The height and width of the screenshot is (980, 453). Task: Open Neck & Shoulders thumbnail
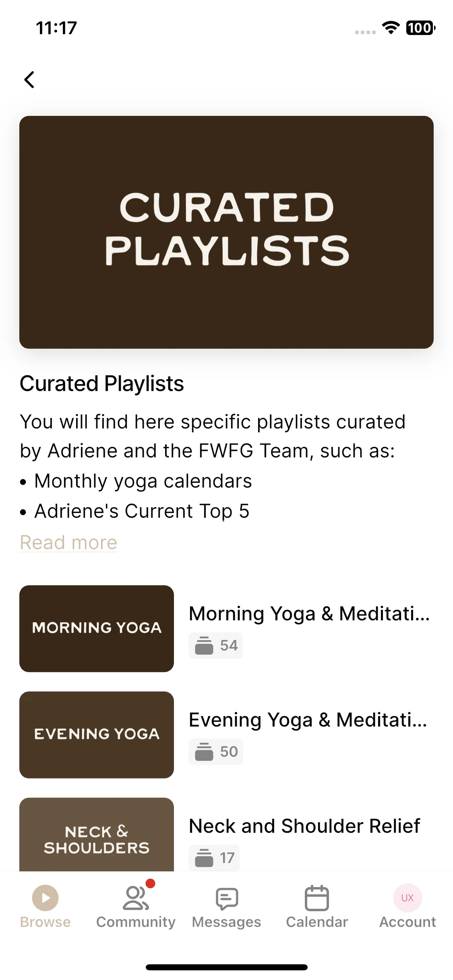[97, 834]
